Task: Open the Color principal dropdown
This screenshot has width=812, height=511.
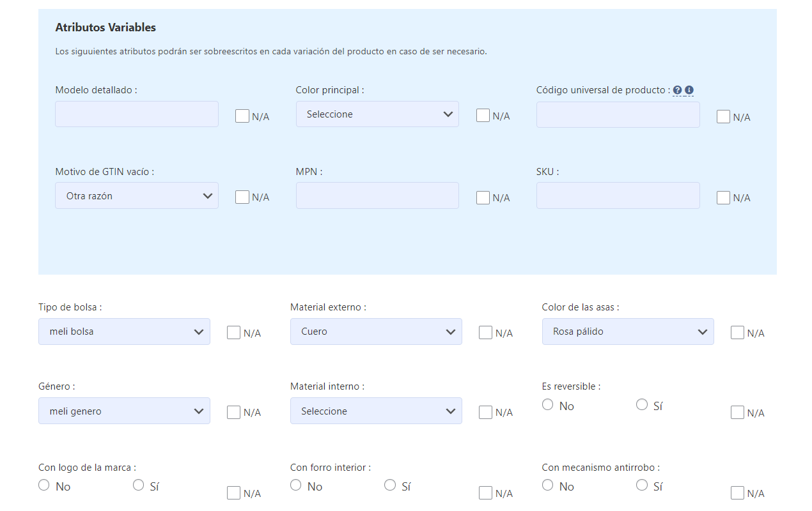Action: pos(377,114)
